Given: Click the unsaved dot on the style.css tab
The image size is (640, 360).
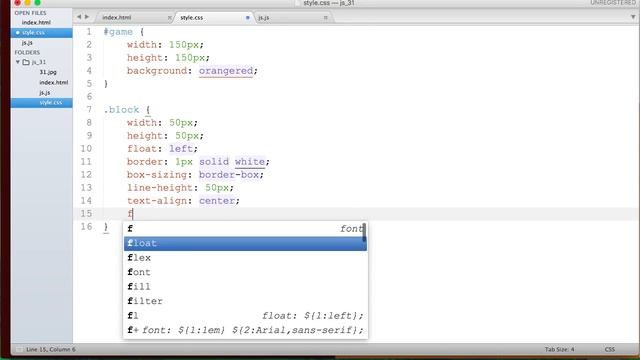Looking at the screenshot, I should click(247, 18).
